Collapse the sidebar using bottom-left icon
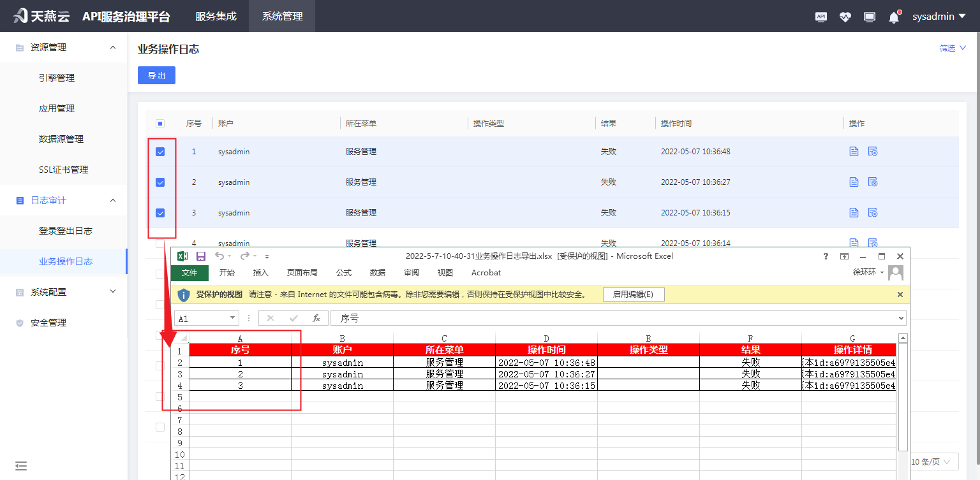This screenshot has width=980, height=480. pos(21,467)
